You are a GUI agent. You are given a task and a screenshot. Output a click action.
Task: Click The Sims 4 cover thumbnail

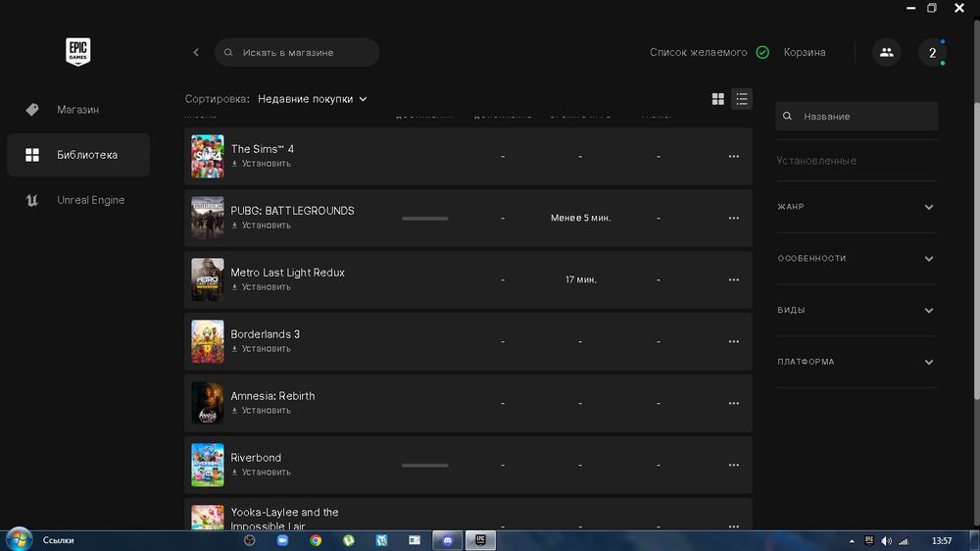click(x=208, y=156)
